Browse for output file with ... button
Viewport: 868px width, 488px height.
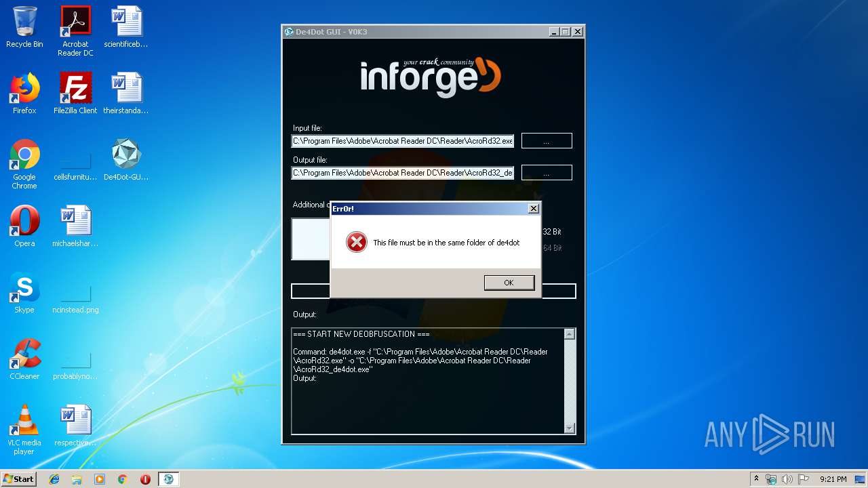pyautogui.click(x=547, y=173)
